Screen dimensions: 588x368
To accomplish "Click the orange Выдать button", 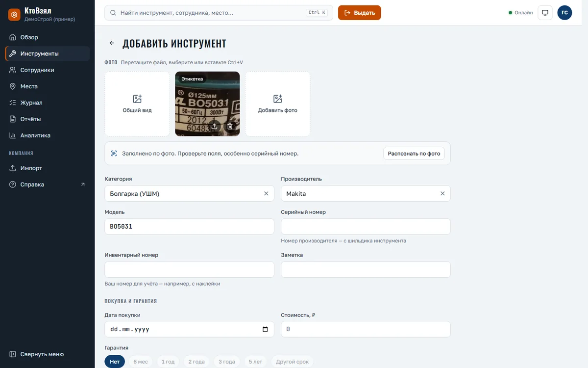I will (x=359, y=13).
